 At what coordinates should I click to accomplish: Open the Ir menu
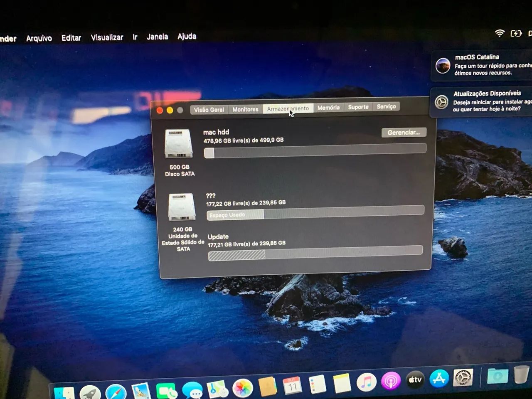point(135,37)
